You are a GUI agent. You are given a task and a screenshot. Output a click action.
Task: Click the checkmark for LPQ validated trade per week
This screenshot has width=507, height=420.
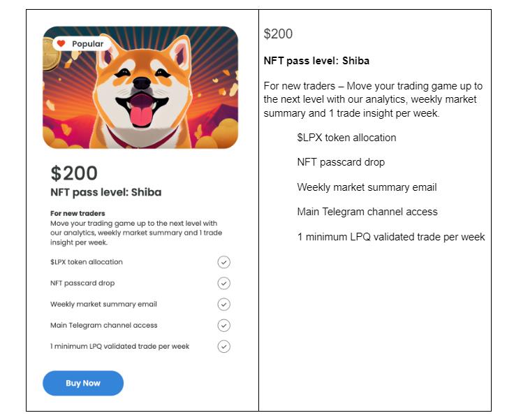[x=223, y=346]
